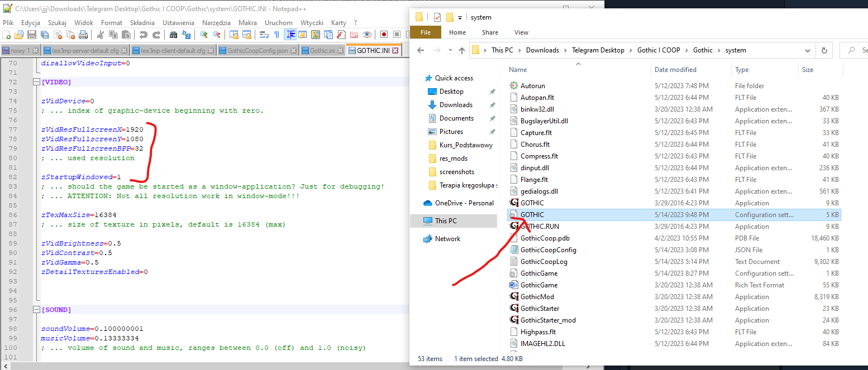Open Find with the binoculars icon
This screenshot has height=370, width=868.
tap(173, 35)
